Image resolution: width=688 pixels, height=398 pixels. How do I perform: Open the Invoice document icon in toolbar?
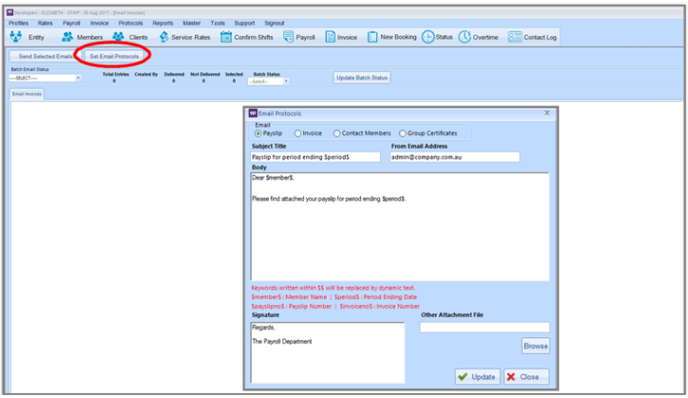click(x=330, y=37)
